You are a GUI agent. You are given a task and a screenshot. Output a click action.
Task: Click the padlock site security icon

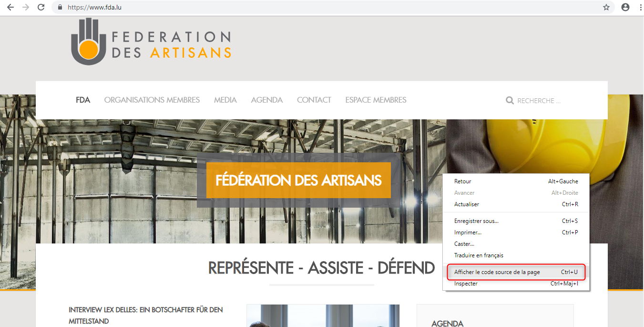(60, 8)
